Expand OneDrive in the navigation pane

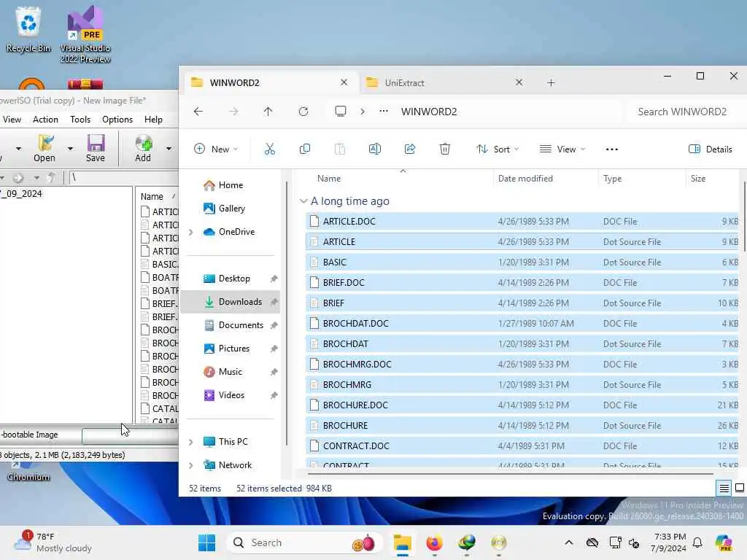pyautogui.click(x=191, y=232)
